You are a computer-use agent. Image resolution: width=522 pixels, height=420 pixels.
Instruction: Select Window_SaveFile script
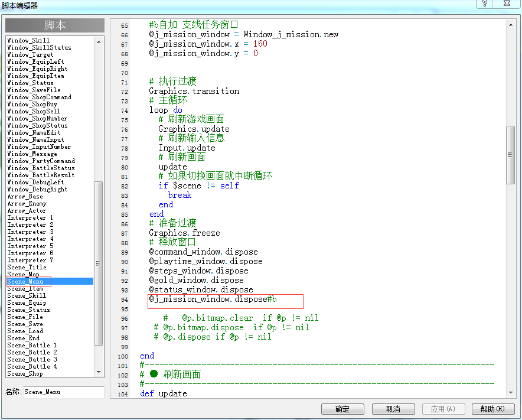(x=34, y=90)
